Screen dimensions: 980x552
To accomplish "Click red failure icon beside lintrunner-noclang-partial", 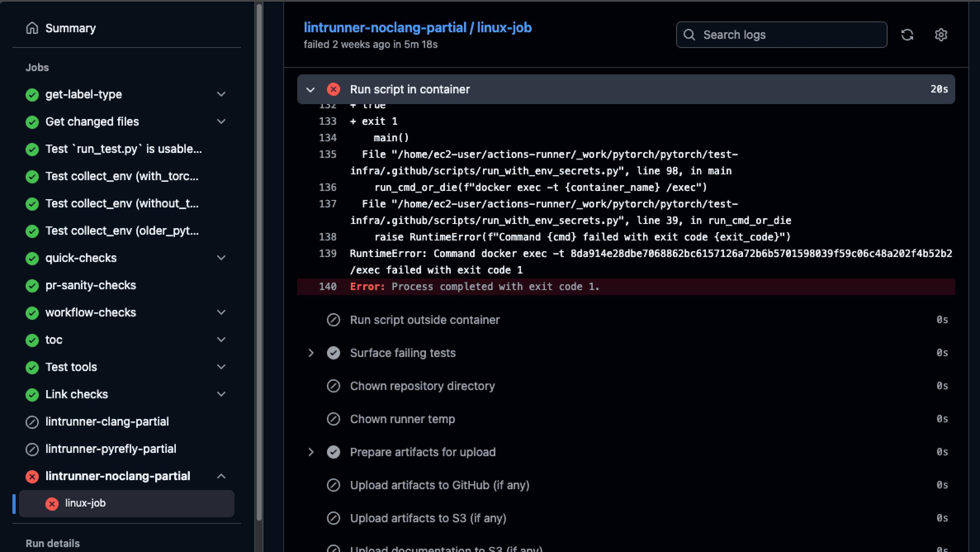I will click(32, 476).
